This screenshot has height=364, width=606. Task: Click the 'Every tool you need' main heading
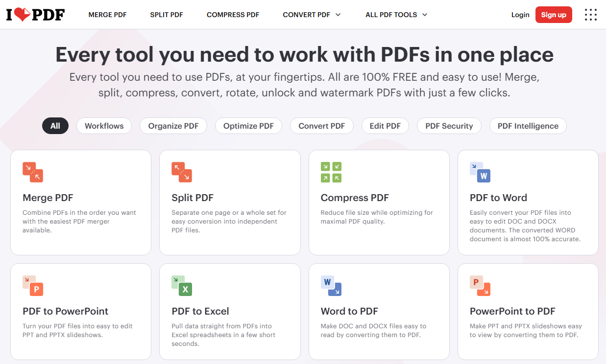[304, 54]
